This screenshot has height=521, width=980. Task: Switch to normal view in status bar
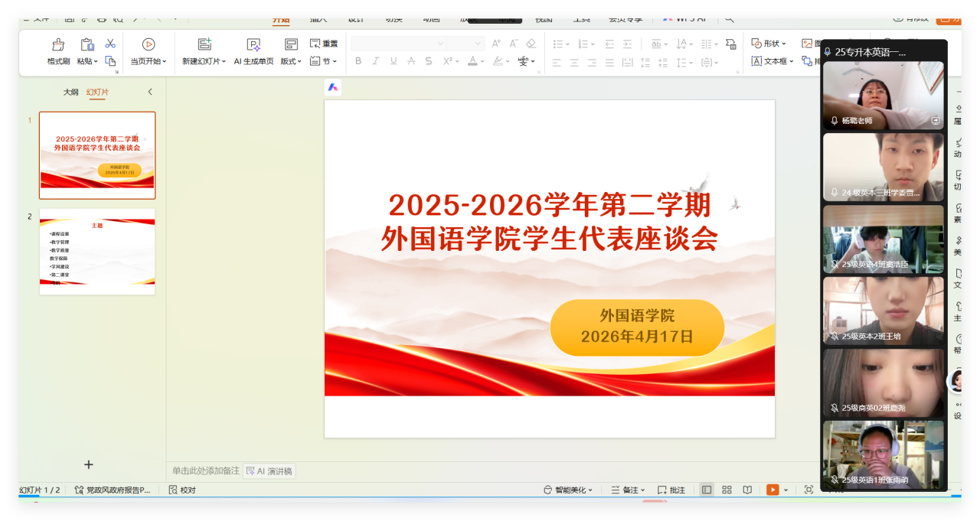click(x=706, y=490)
